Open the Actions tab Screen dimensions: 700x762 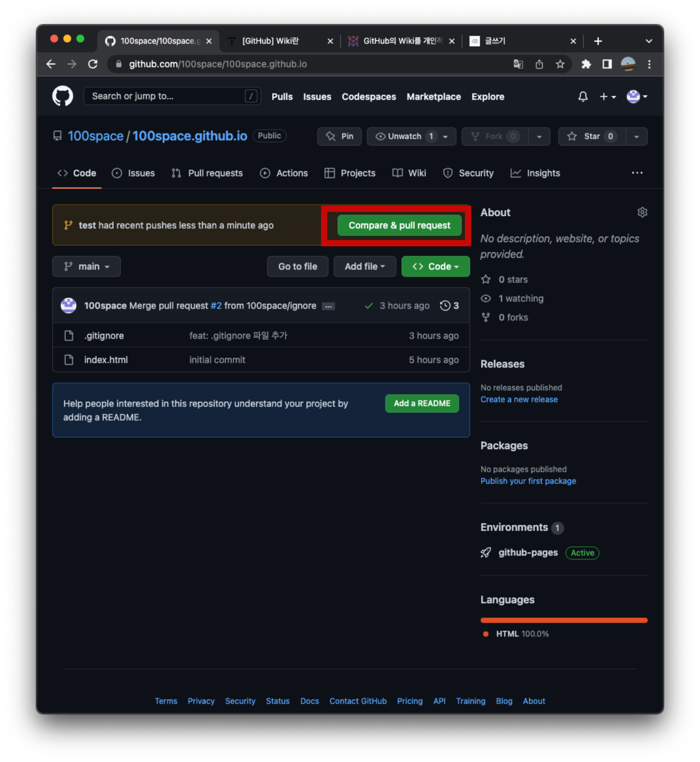(x=284, y=173)
